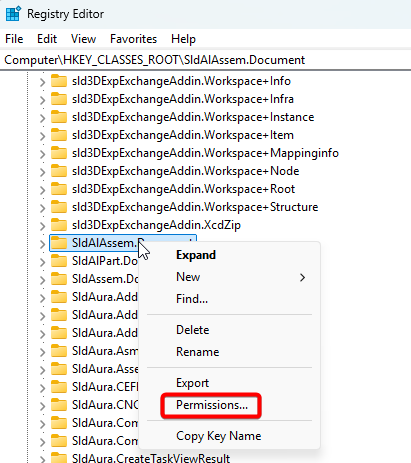The image size is (411, 463).
Task: Open the Help menu
Action: (x=183, y=39)
